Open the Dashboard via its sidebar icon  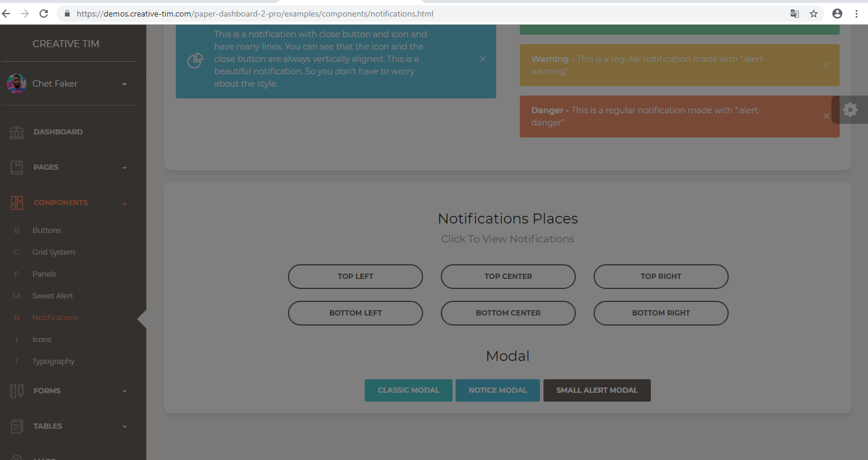tap(17, 132)
